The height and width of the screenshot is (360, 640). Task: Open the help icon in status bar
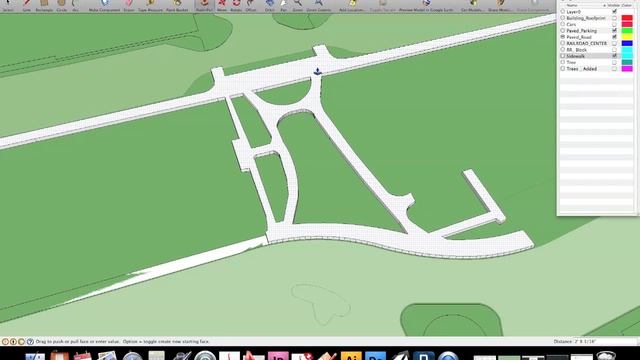pyautogui.click(x=30, y=342)
